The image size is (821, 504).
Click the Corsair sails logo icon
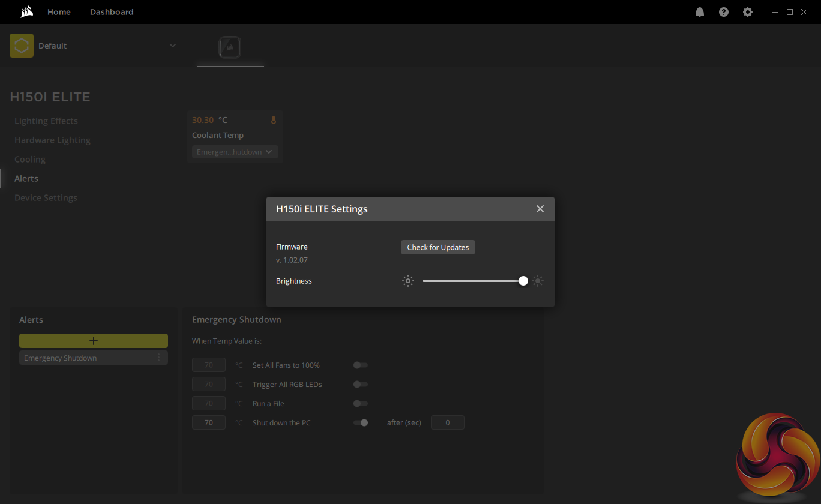(26, 12)
